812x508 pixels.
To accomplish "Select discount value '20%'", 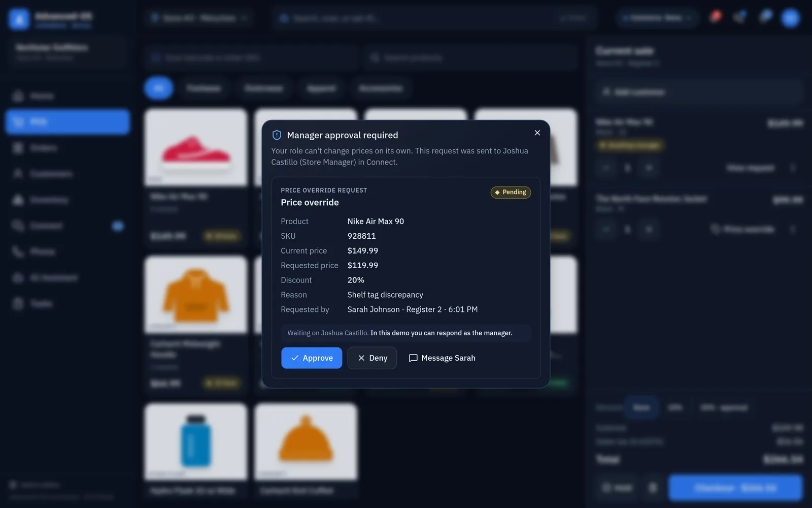I will (x=356, y=280).
